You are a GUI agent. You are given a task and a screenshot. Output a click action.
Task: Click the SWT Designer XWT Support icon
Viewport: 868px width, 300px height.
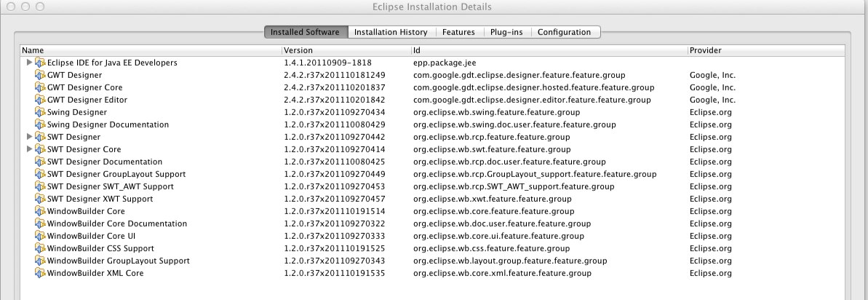click(40, 199)
